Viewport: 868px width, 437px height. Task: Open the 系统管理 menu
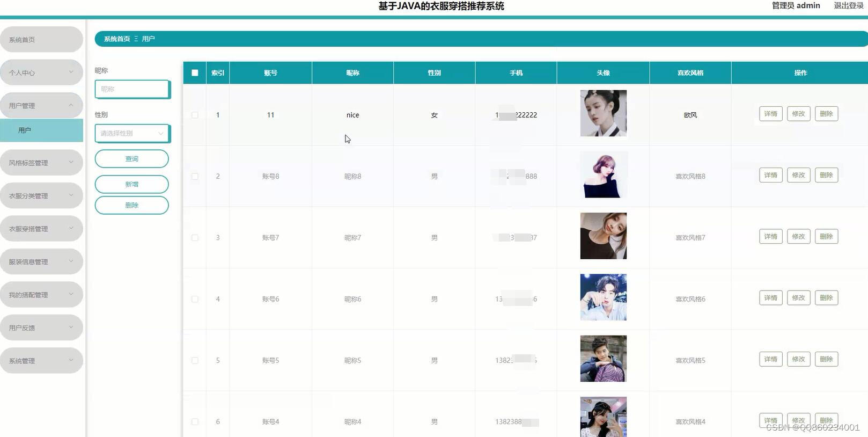pyautogui.click(x=41, y=361)
